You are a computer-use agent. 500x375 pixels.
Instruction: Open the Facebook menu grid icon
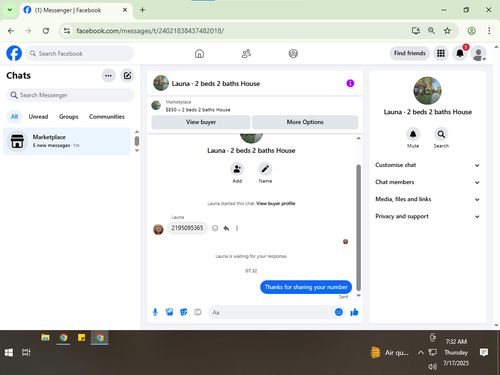[441, 53]
